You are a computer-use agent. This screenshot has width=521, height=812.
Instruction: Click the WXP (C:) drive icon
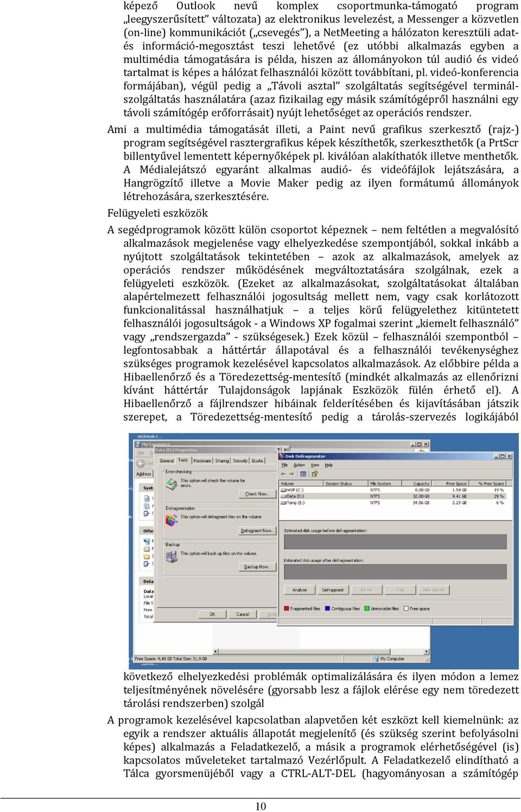click(x=283, y=490)
